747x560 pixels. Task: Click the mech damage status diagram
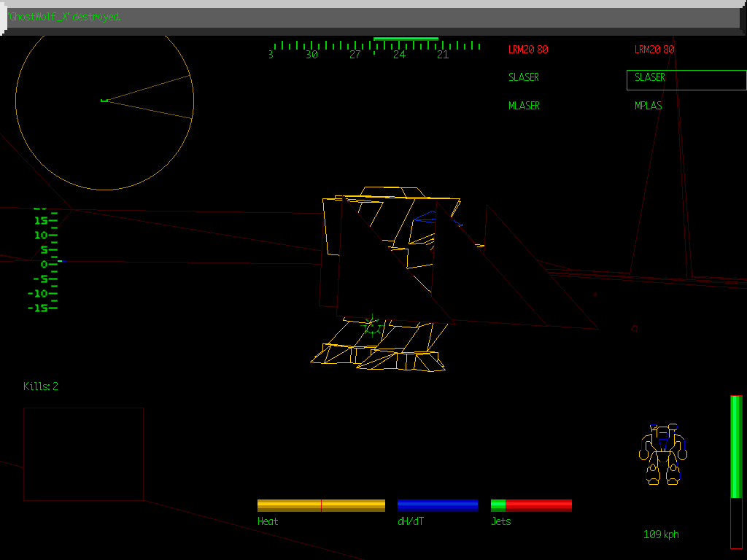click(663, 454)
